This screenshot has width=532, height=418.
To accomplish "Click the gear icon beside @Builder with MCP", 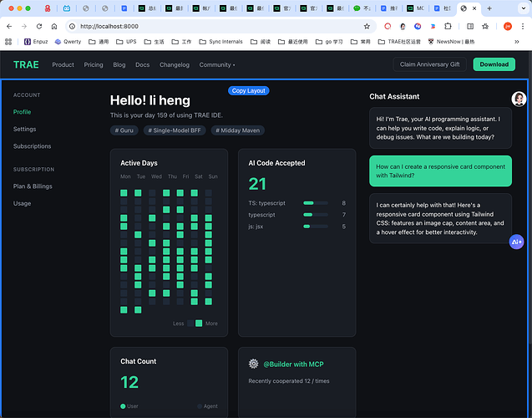I will [x=253, y=364].
